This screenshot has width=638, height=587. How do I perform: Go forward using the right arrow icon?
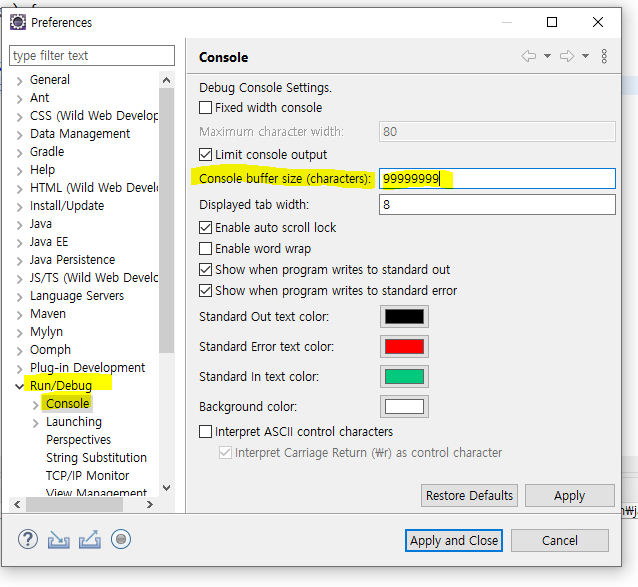click(x=567, y=56)
